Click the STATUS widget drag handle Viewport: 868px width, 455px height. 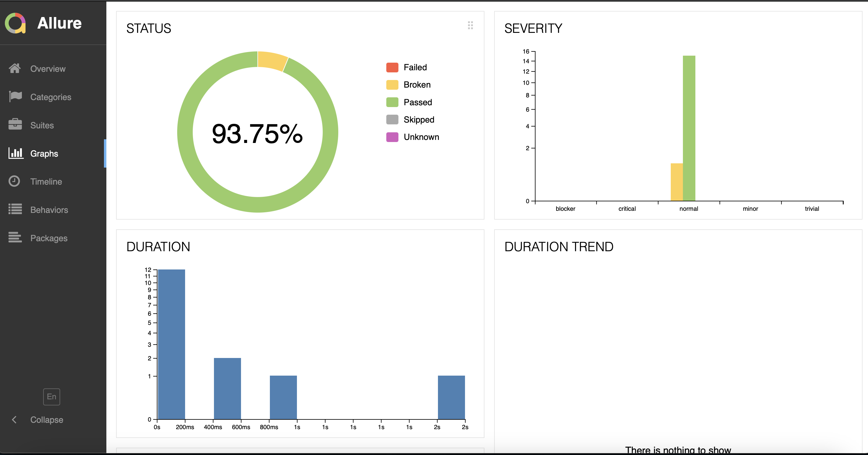tap(470, 25)
